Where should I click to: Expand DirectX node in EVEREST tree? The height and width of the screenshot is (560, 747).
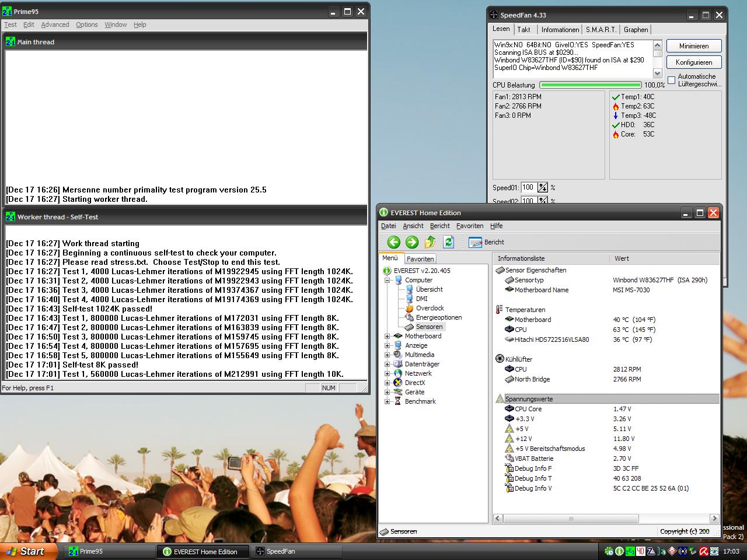(x=387, y=383)
